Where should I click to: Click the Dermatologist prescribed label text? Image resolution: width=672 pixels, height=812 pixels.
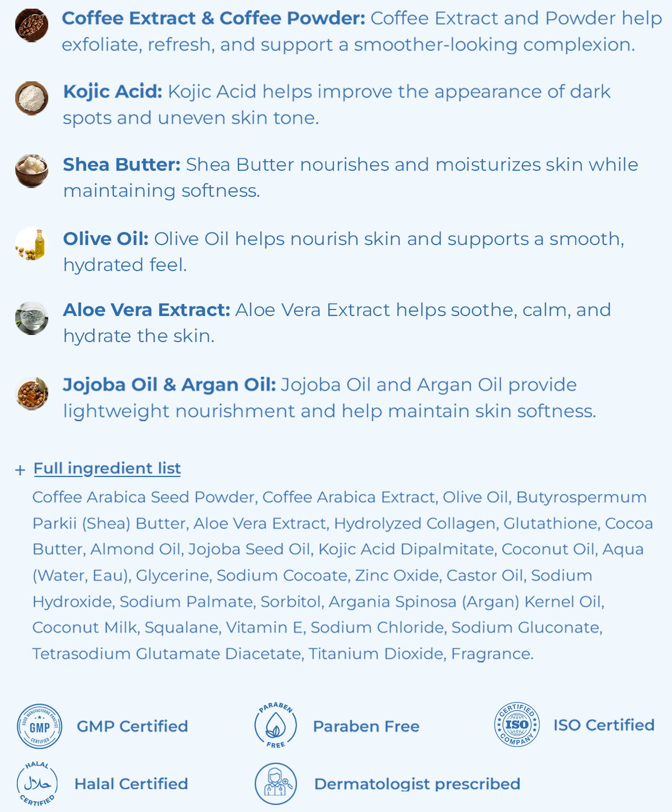(417, 784)
